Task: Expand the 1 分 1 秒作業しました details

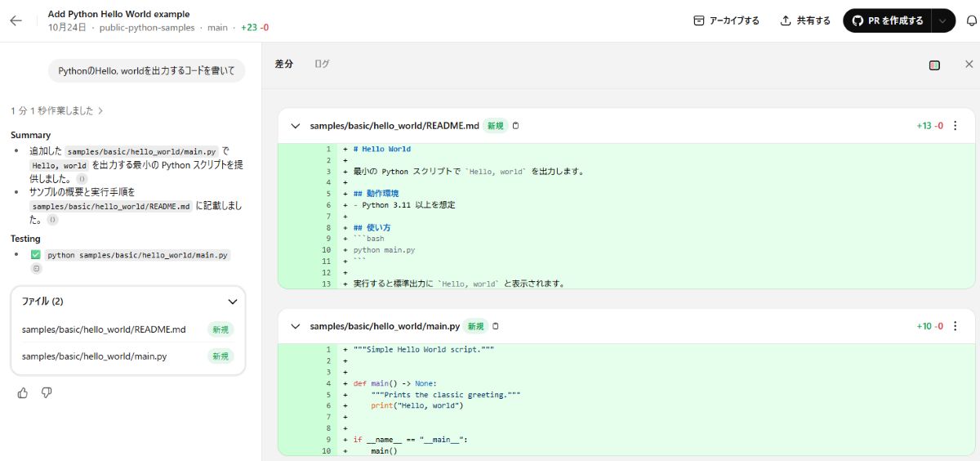Action: pos(57,110)
